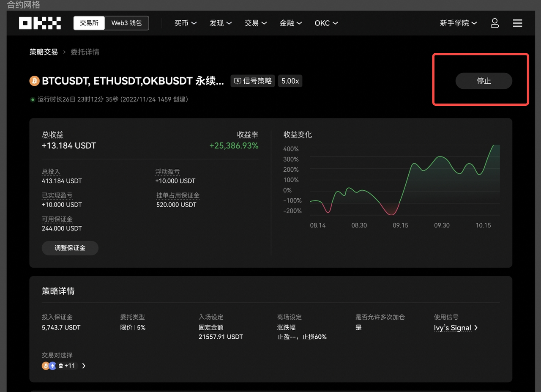
Task: Click the green running status dot
Action: (32, 99)
